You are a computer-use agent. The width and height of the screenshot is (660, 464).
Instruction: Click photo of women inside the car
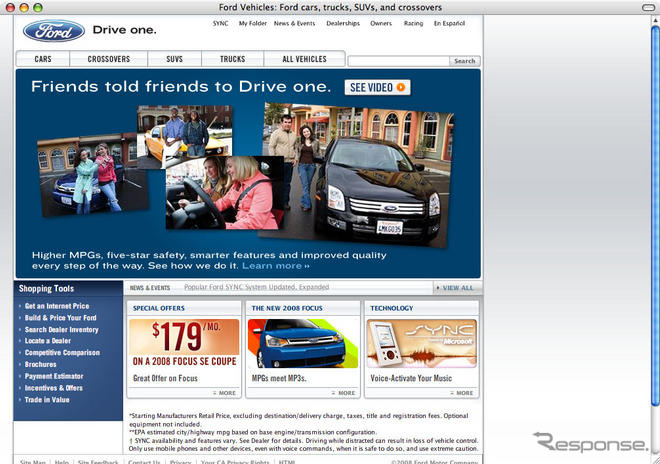pos(225,193)
